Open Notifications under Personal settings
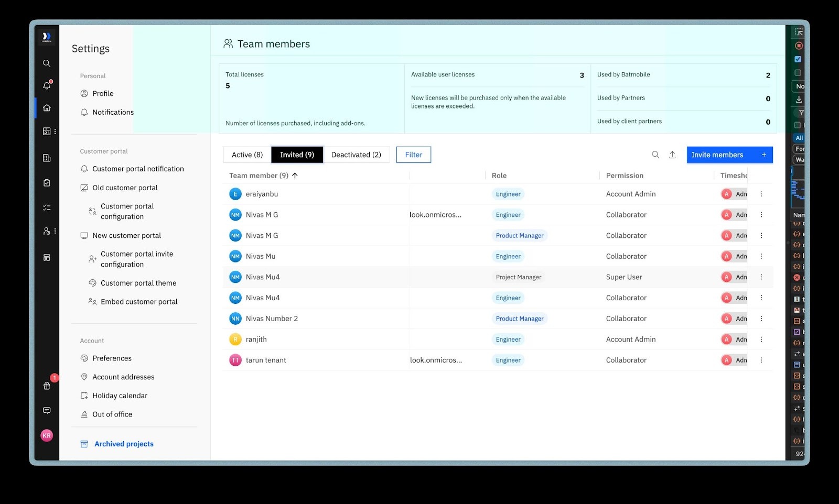 pos(113,112)
